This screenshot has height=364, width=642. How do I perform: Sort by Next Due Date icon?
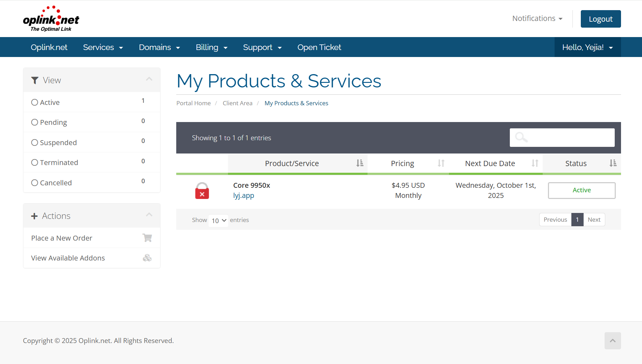click(x=535, y=163)
